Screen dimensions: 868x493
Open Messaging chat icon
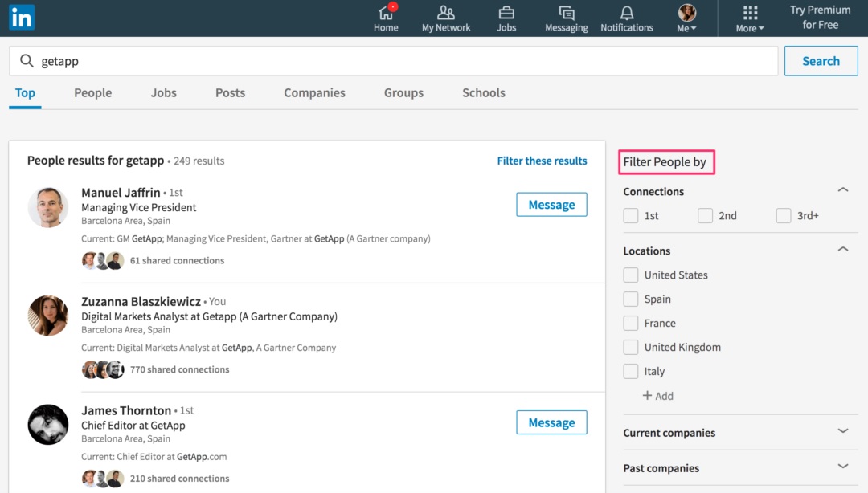567,12
